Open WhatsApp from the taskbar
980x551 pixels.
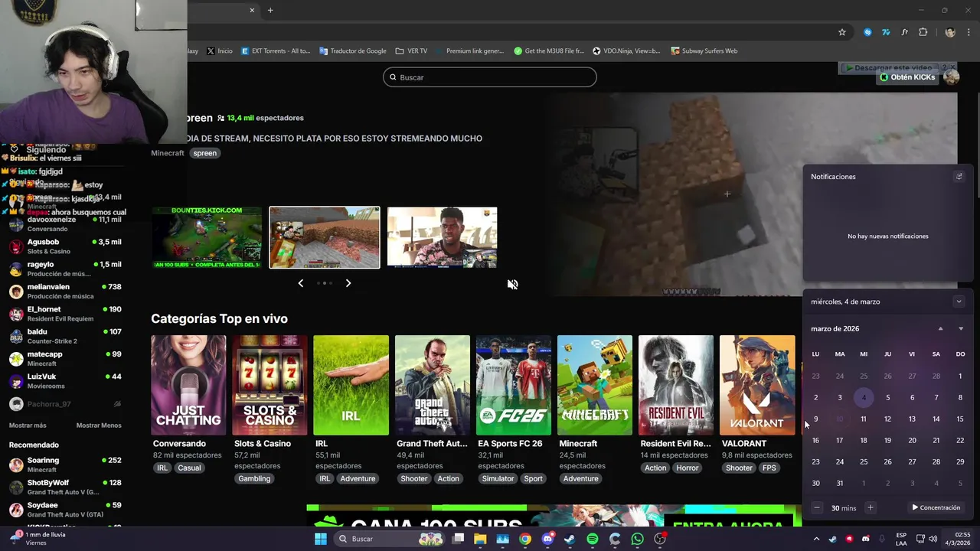tap(638, 539)
